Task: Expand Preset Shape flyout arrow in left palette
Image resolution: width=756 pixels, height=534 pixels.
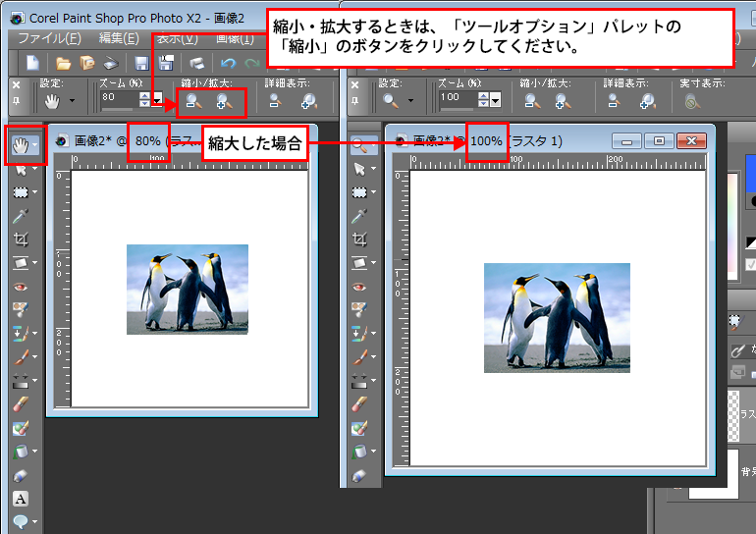Action: [35, 521]
